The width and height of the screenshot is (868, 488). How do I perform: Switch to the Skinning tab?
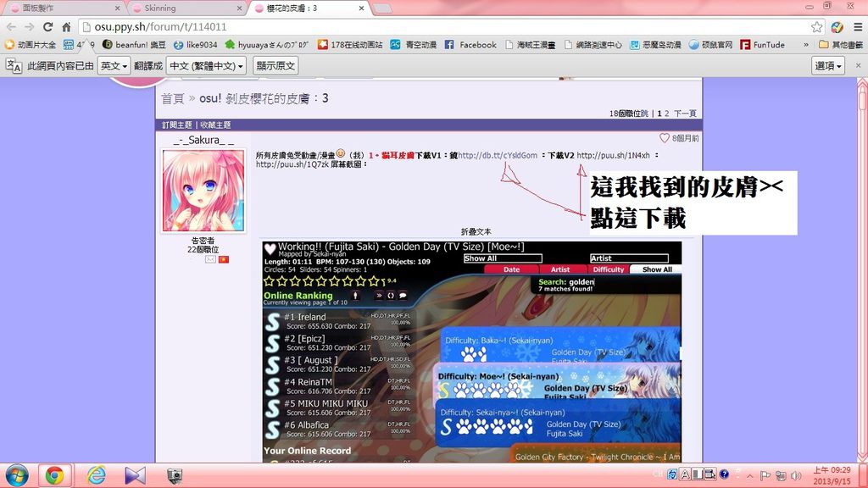tap(186, 8)
